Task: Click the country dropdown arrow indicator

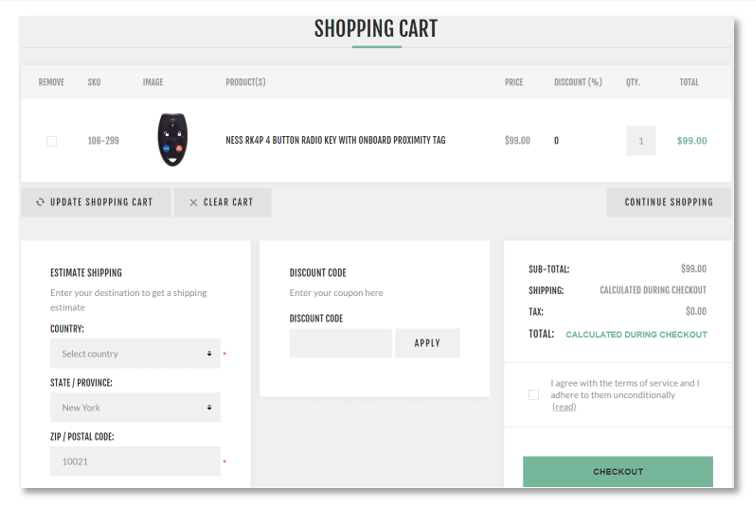Action: pos(209,354)
